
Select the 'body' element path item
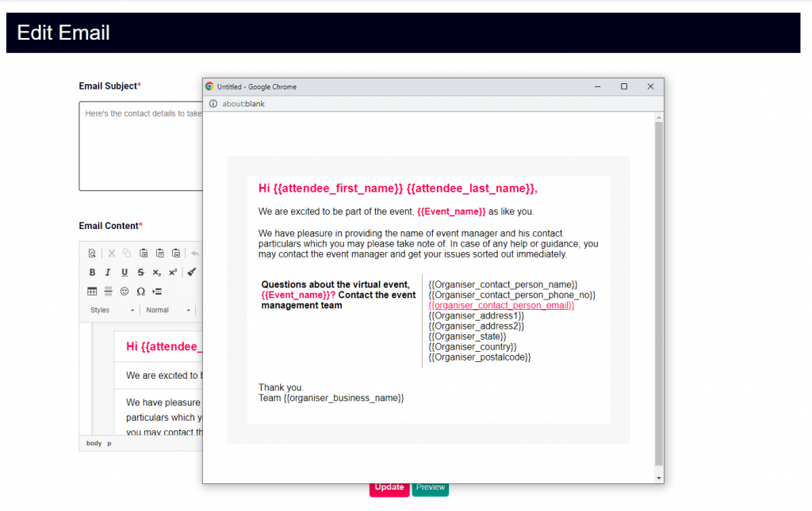coord(94,443)
